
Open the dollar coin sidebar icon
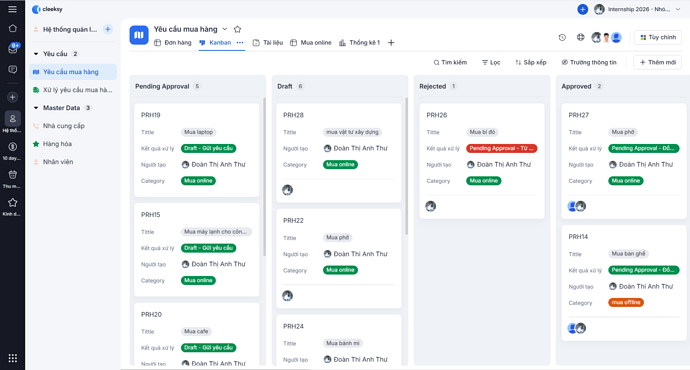click(12, 147)
